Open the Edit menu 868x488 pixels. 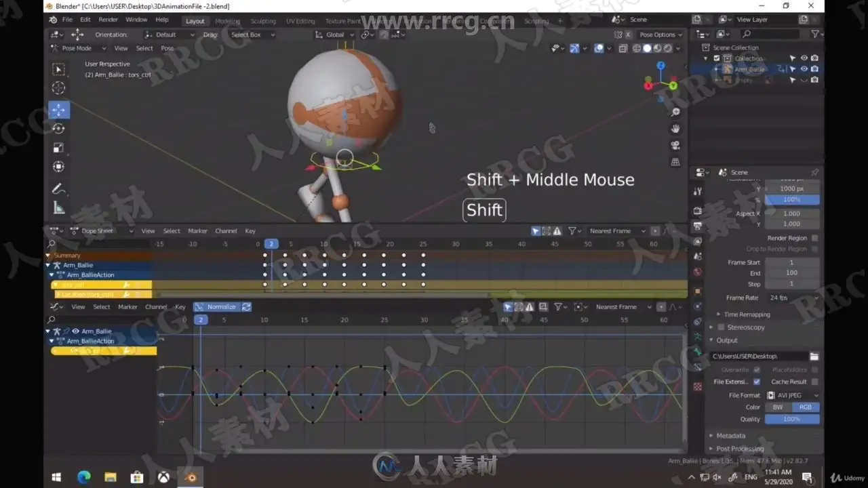tap(85, 20)
